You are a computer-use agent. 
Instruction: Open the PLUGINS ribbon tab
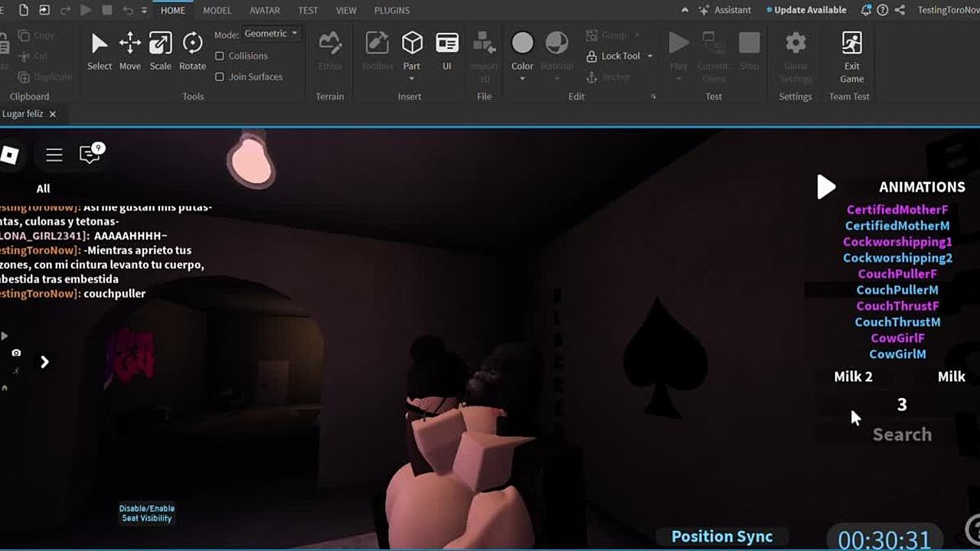(391, 10)
